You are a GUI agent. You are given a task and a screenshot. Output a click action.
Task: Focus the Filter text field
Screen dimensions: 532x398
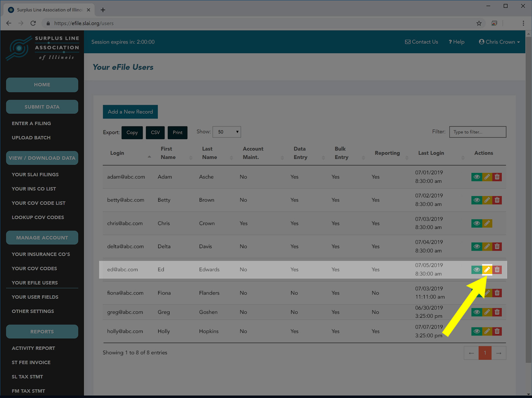[x=477, y=132]
